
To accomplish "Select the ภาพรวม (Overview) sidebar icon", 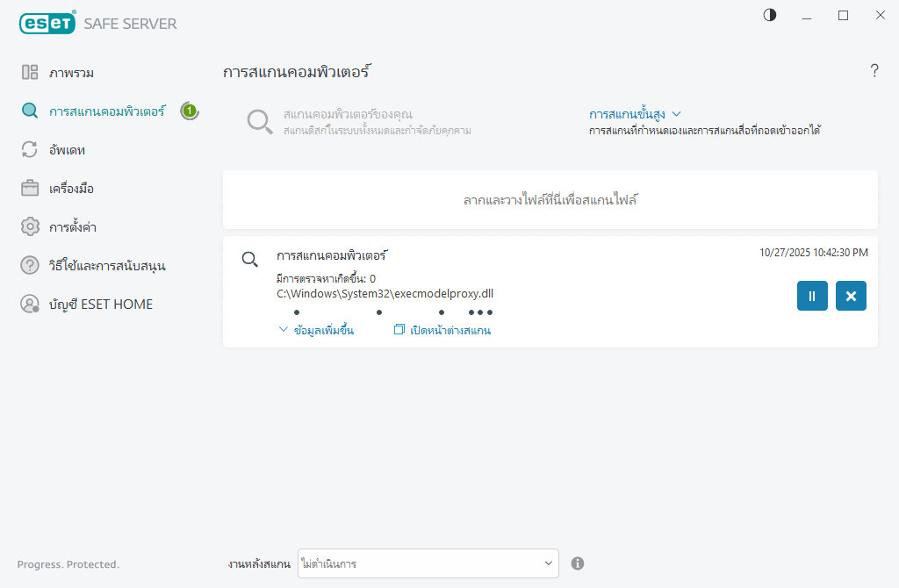I will click(29, 72).
